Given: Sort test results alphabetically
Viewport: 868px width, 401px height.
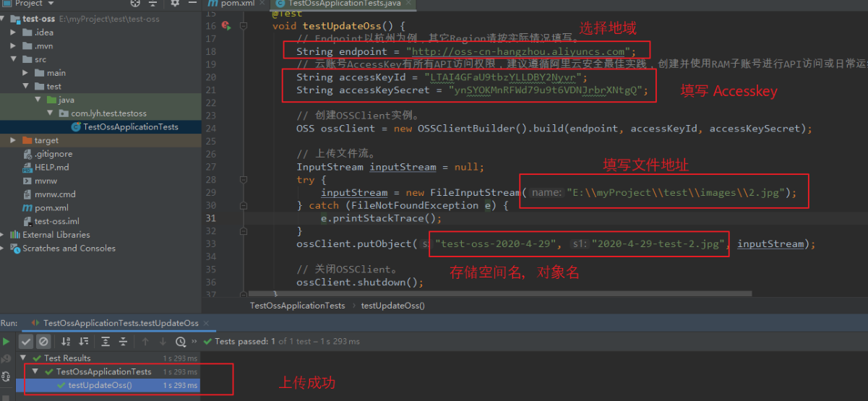Looking at the screenshot, I should (x=66, y=341).
